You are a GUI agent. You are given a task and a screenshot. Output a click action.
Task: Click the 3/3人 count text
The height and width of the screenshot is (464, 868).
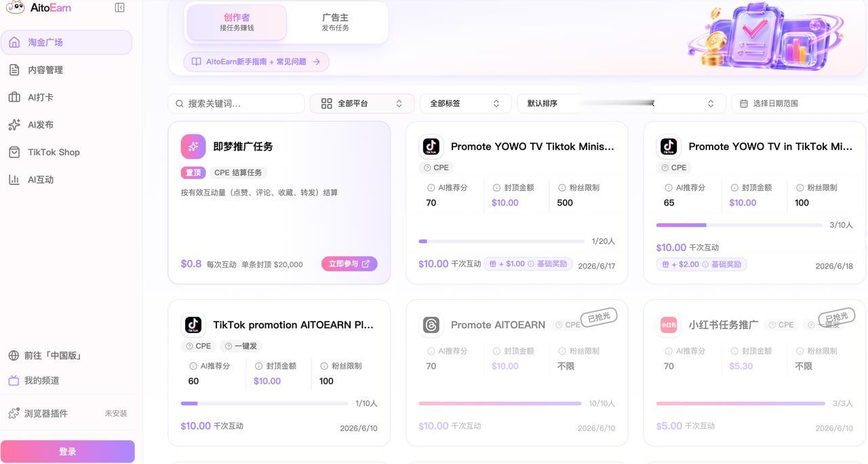[842, 404]
